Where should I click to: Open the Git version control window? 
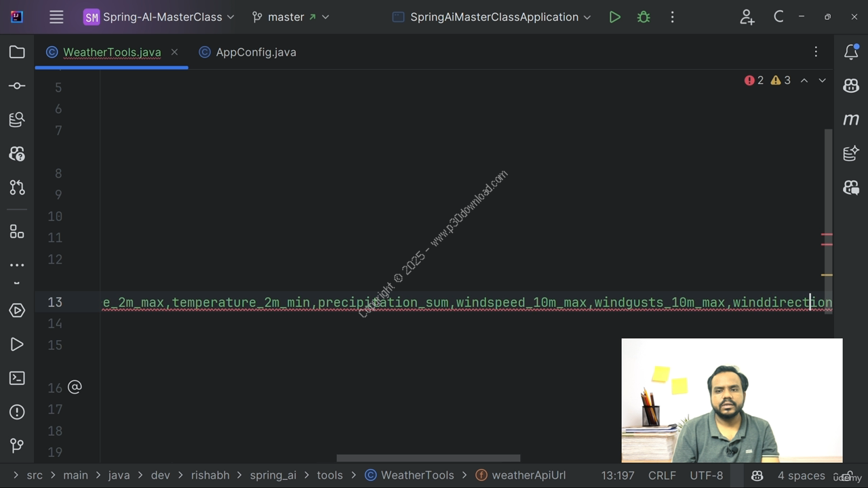pos(17,445)
